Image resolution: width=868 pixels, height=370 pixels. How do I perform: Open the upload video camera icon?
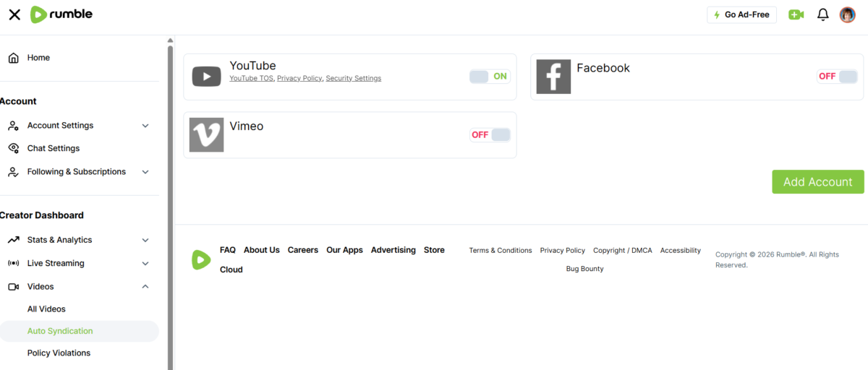point(796,14)
